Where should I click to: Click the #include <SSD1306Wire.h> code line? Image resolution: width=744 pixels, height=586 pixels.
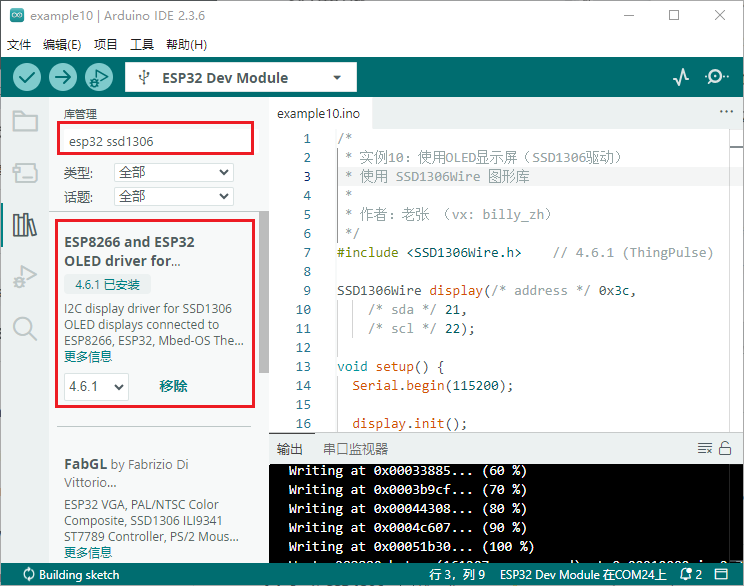pos(429,252)
